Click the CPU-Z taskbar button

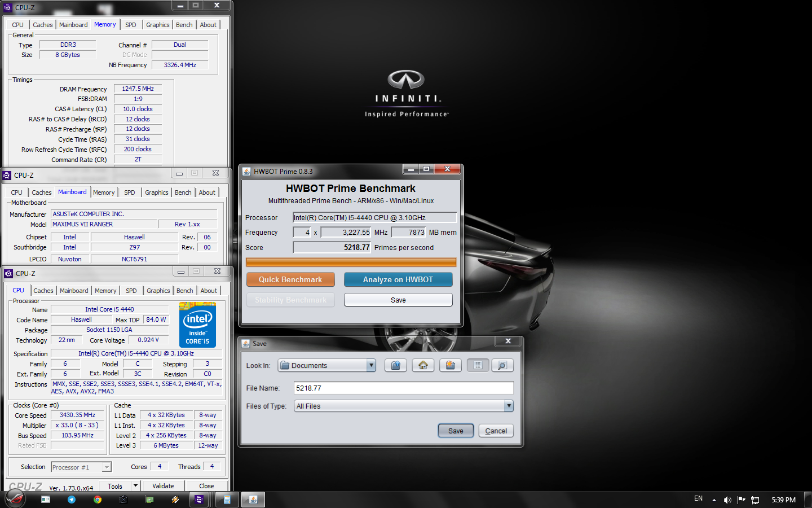(199, 500)
